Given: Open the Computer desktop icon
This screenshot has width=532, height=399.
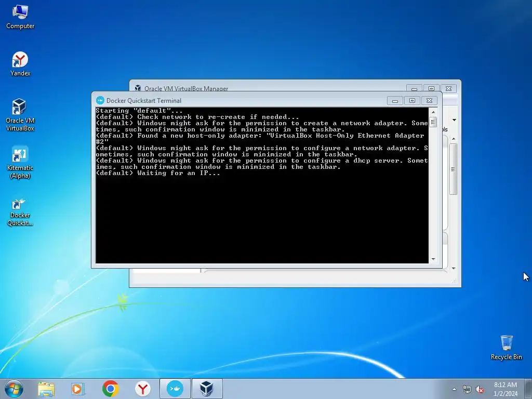Looking at the screenshot, I should (x=20, y=17).
